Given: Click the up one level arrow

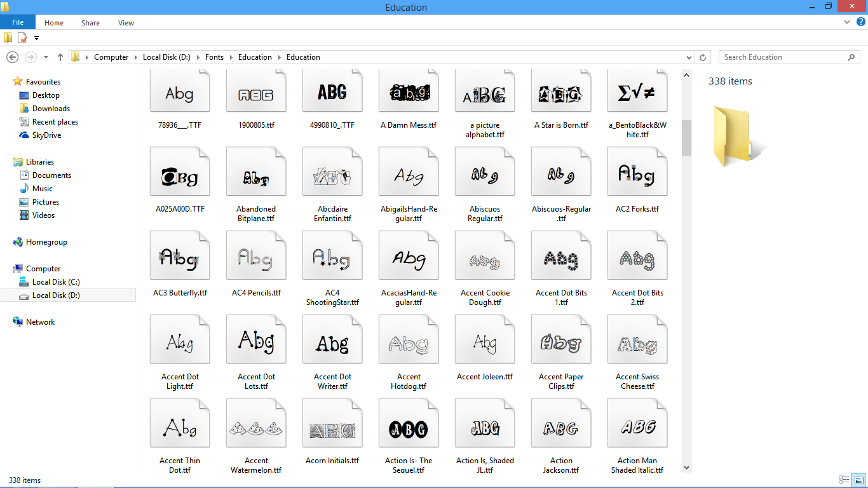Looking at the screenshot, I should [x=60, y=57].
